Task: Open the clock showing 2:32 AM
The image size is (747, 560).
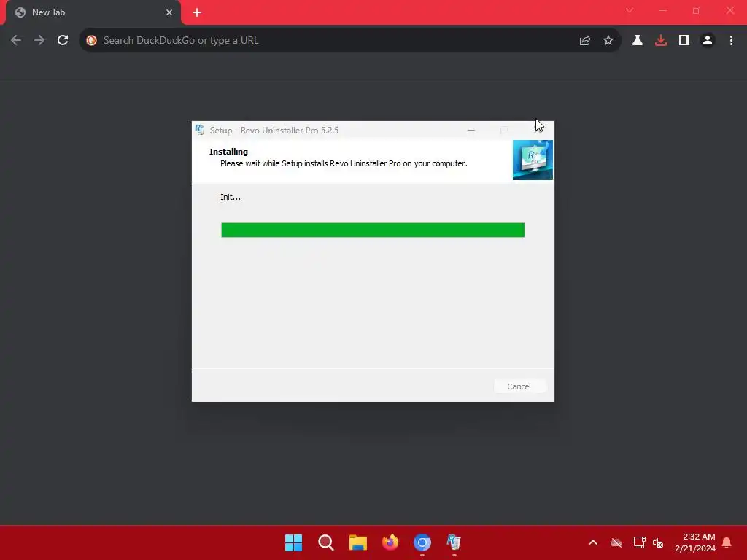Action: (695, 542)
